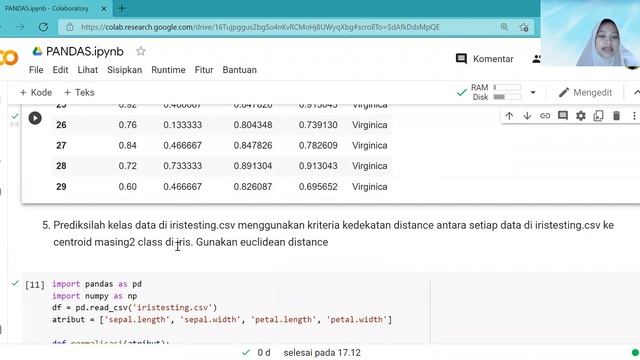Image resolution: width=640 pixels, height=360 pixels.
Task: Open the browser zoom magnifier icon
Action: [x=504, y=27]
